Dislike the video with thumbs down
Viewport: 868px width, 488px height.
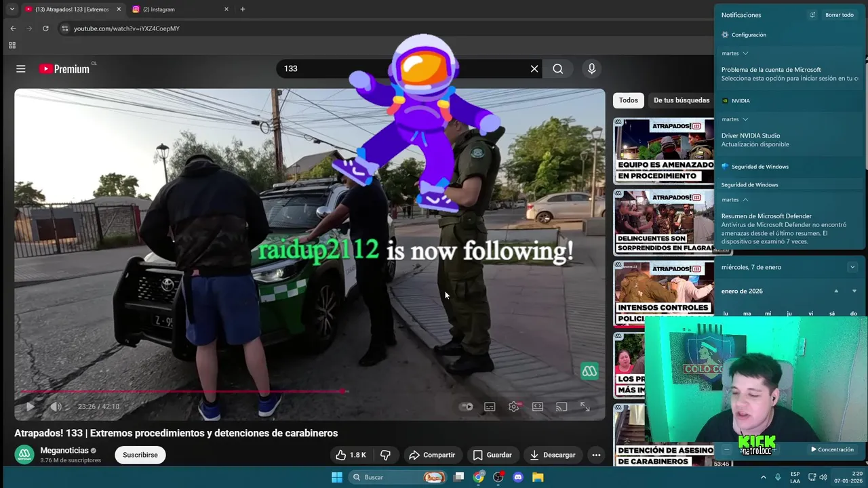(x=385, y=455)
